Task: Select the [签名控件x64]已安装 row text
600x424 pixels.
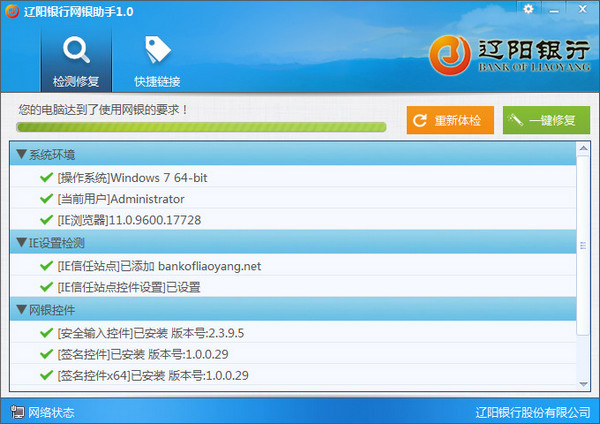Action: [x=153, y=375]
